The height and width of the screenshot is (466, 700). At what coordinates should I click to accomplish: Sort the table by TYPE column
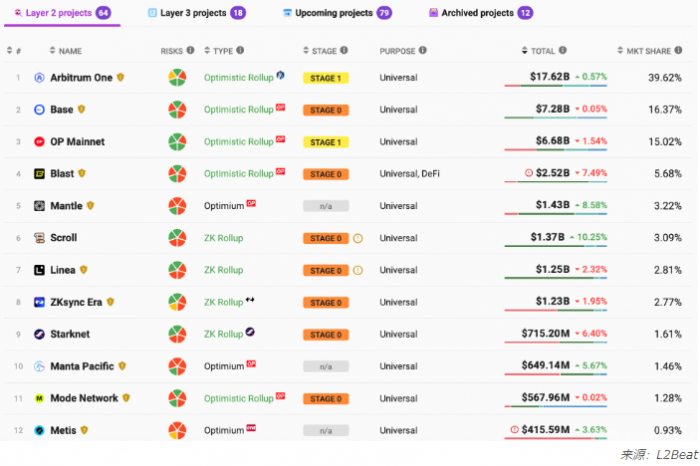pos(219,51)
